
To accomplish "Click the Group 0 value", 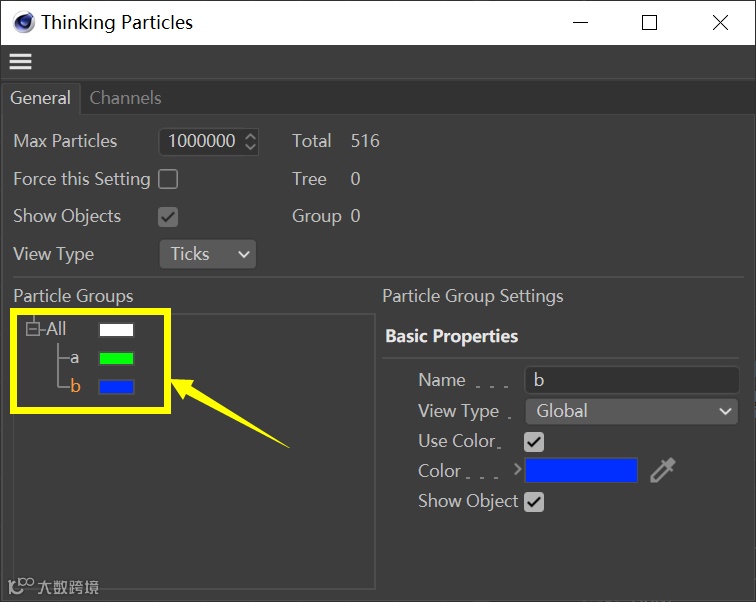I will tap(355, 216).
